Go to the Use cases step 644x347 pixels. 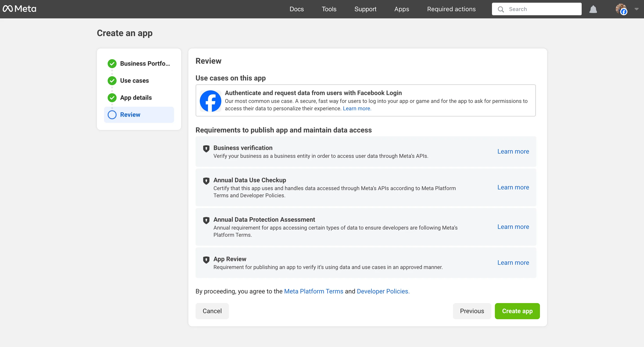coord(139,80)
